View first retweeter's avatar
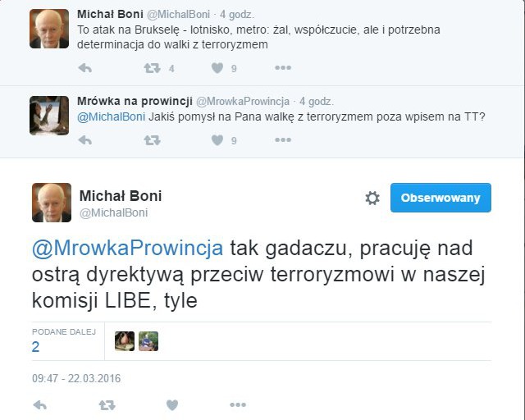The image size is (525, 420). pos(125,341)
